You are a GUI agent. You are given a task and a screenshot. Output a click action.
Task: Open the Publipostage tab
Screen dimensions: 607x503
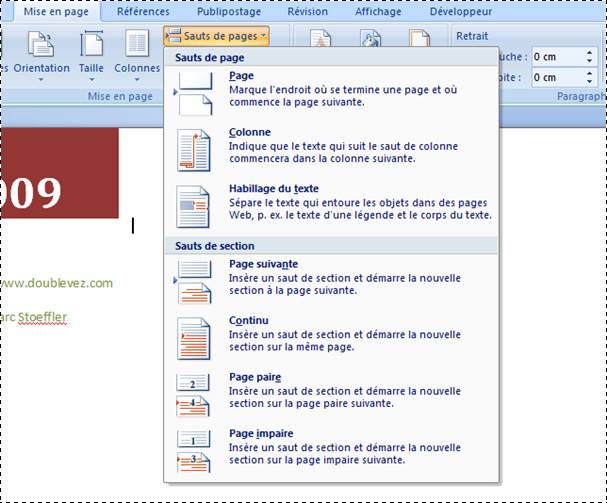[229, 12]
